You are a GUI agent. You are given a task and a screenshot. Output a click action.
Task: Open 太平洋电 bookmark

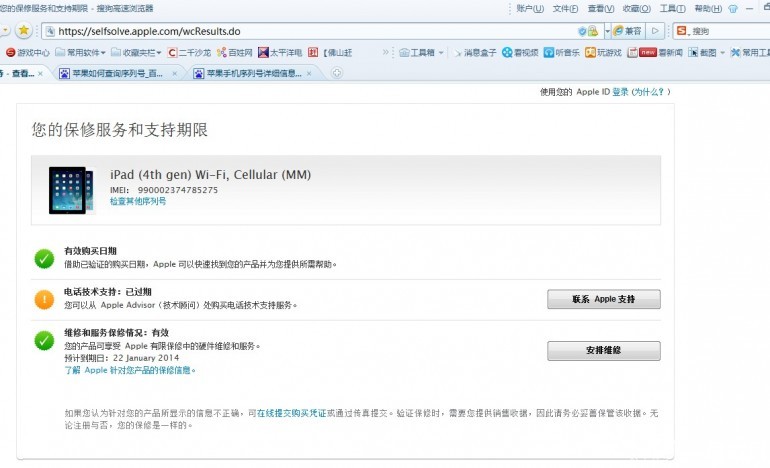pyautogui.click(x=280, y=52)
